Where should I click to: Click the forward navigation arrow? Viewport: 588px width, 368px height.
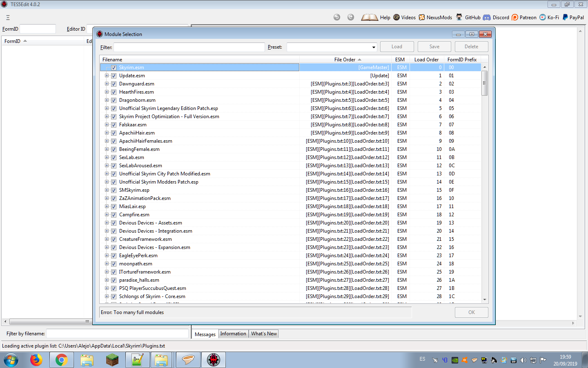tap(351, 17)
